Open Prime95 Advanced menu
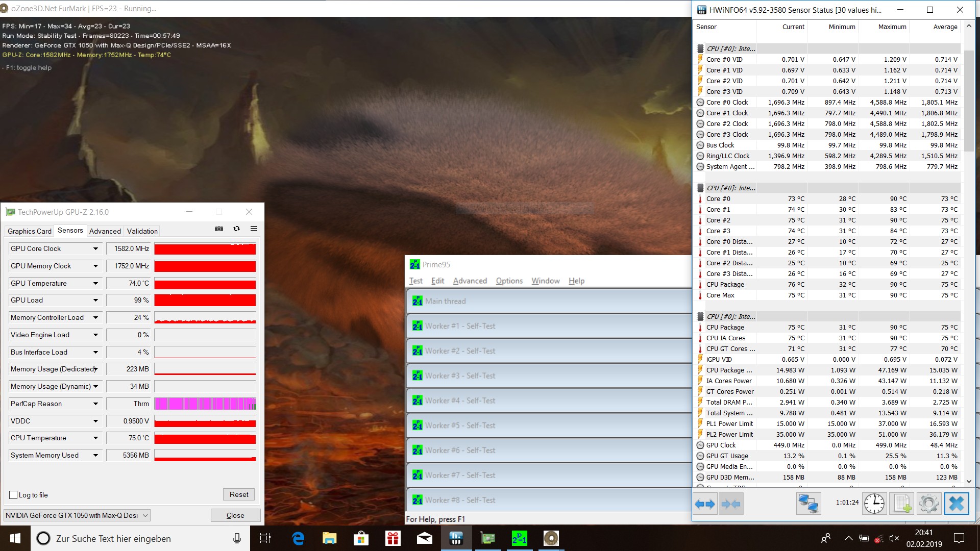Viewport: 980px width, 551px height. 470,281
